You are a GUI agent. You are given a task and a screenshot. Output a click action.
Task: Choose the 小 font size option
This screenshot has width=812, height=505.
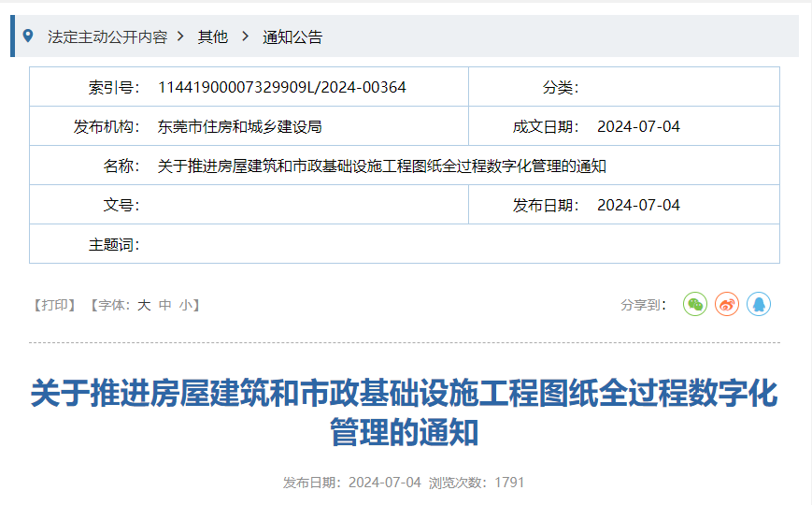pos(186,305)
